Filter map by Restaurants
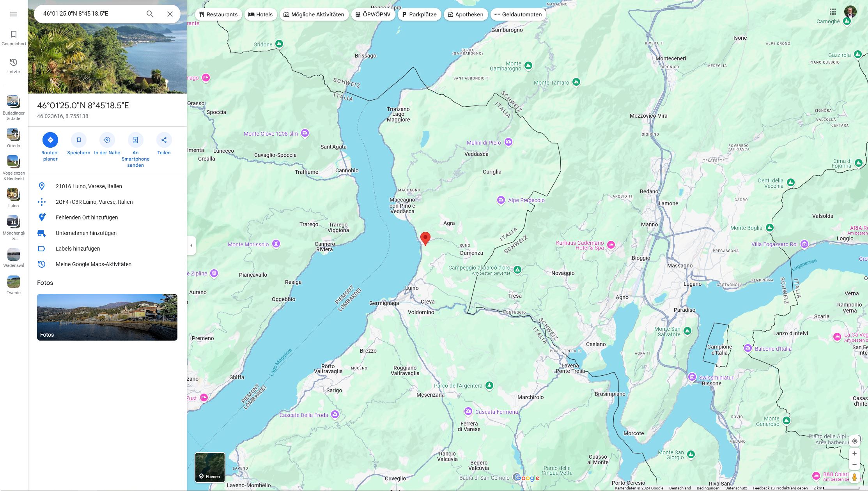Screen dimensions: 868x491 [218, 14]
